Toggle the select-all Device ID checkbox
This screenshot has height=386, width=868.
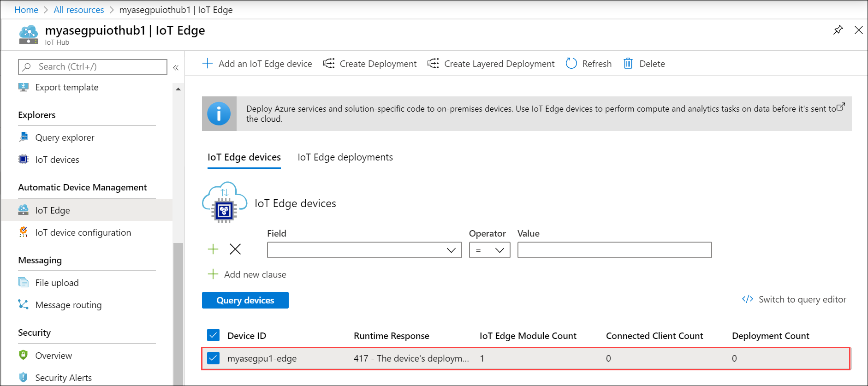(x=213, y=335)
